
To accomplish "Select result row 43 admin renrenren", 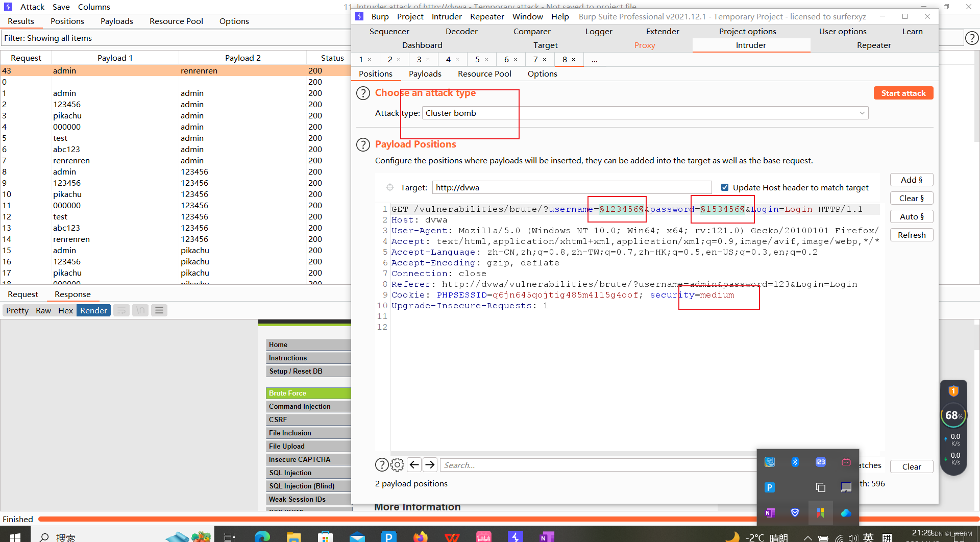I will [176, 71].
